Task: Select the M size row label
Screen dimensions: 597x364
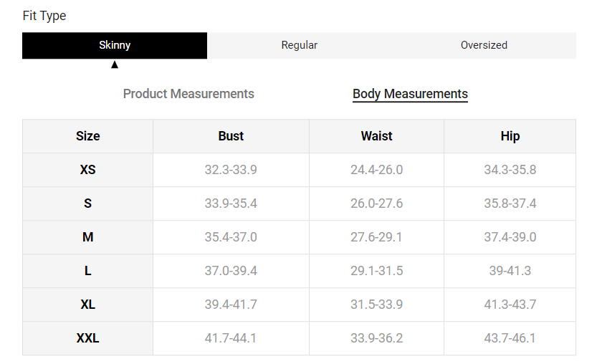Action: coord(87,237)
